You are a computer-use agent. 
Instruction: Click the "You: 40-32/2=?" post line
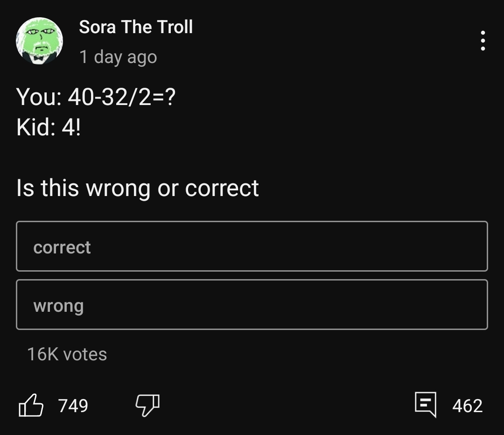pyautogui.click(x=96, y=97)
